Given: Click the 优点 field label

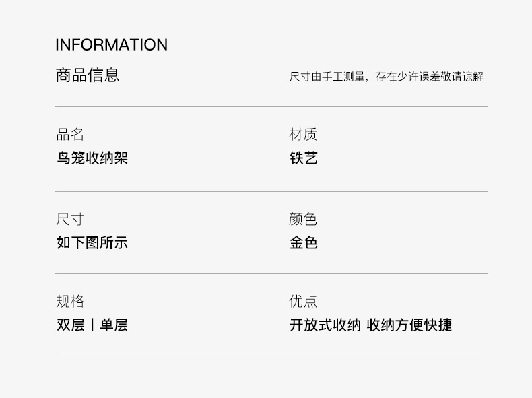Looking at the screenshot, I should click(x=303, y=302).
